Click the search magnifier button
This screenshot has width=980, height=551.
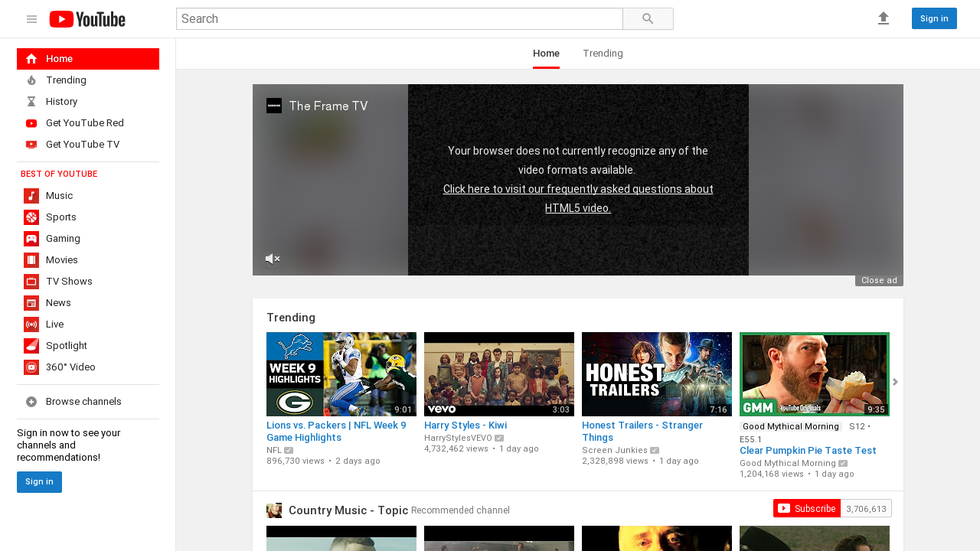(648, 19)
